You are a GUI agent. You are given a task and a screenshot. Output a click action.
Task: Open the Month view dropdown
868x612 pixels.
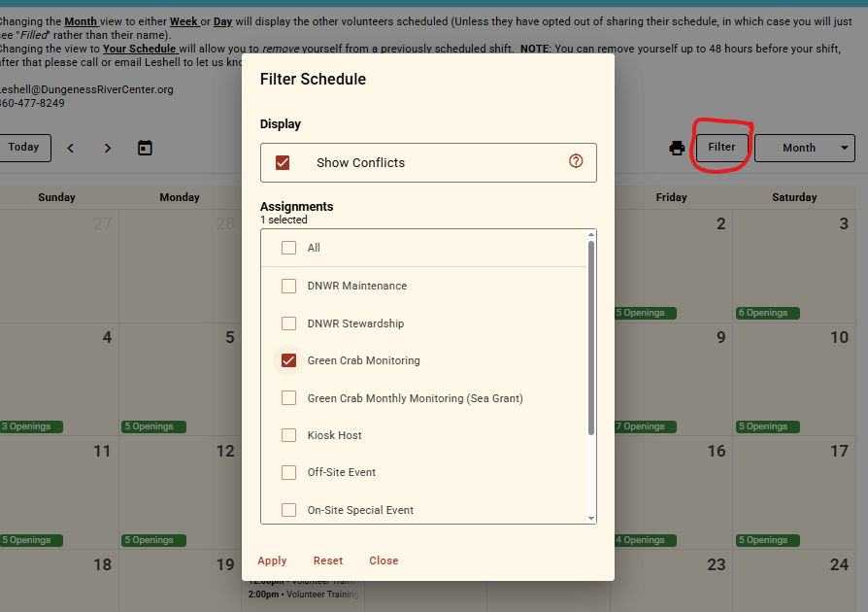click(804, 148)
